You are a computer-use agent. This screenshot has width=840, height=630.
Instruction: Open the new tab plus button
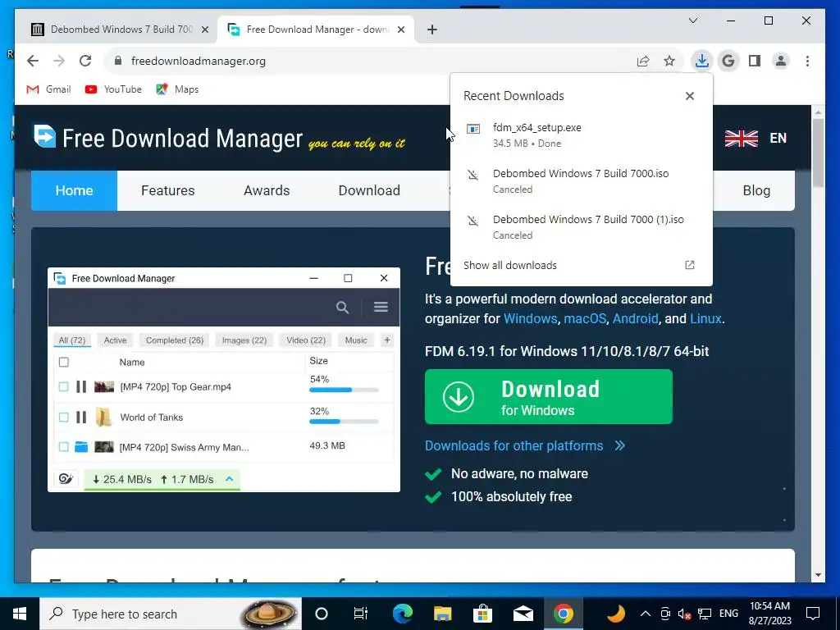432,30
